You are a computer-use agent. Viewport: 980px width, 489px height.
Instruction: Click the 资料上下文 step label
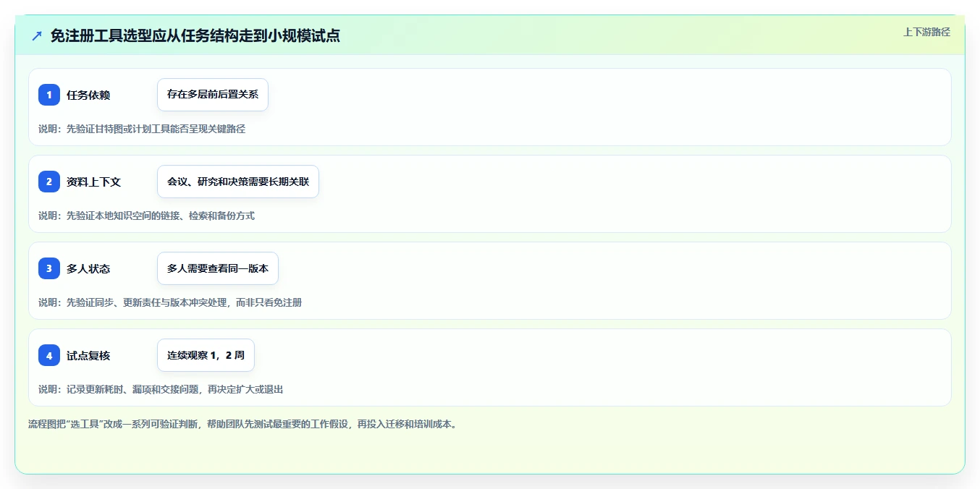[93, 182]
